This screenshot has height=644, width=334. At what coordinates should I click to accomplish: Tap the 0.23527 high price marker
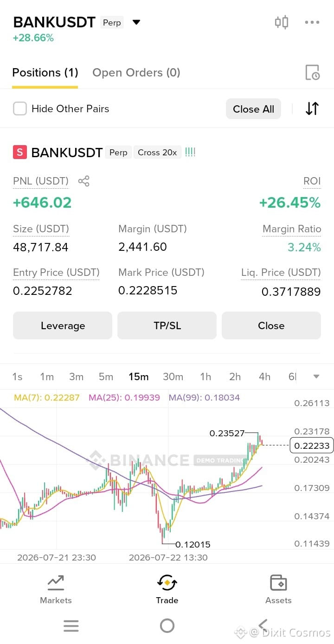pos(227,434)
